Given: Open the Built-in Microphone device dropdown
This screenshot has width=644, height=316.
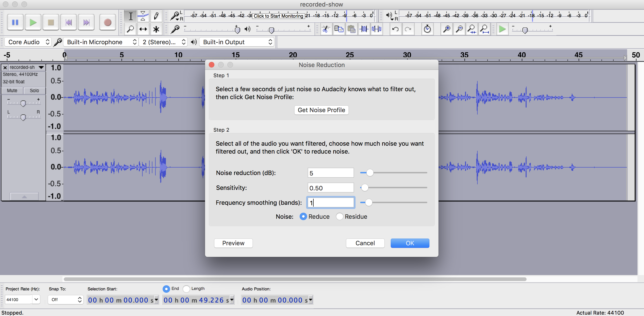Looking at the screenshot, I should (100, 42).
